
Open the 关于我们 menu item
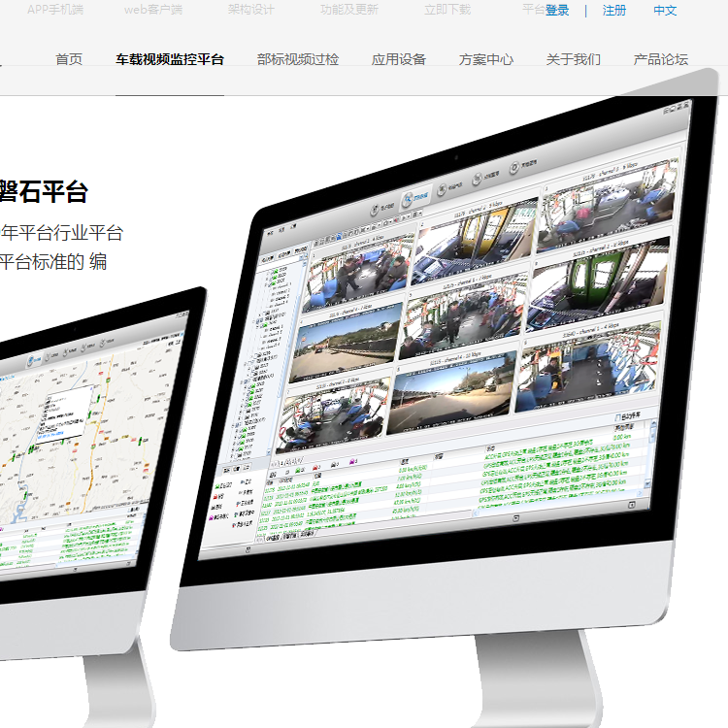coord(574,59)
